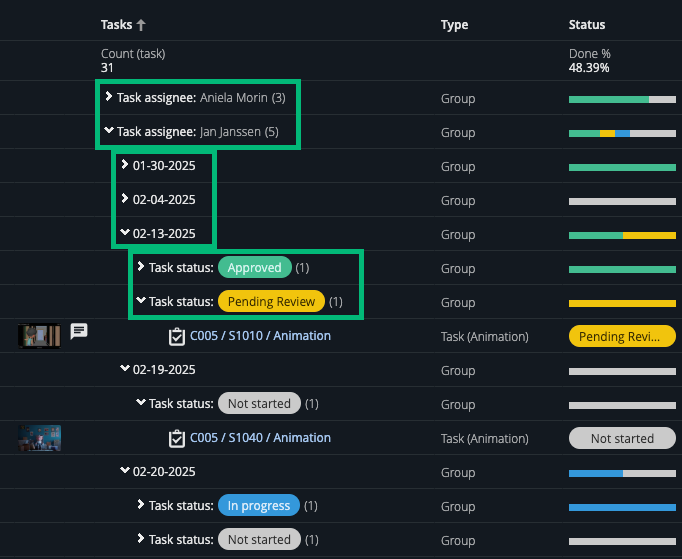This screenshot has height=559, width=682.
Task: Collapse the 02-13-2025 date group
Action: pyautogui.click(x=125, y=232)
